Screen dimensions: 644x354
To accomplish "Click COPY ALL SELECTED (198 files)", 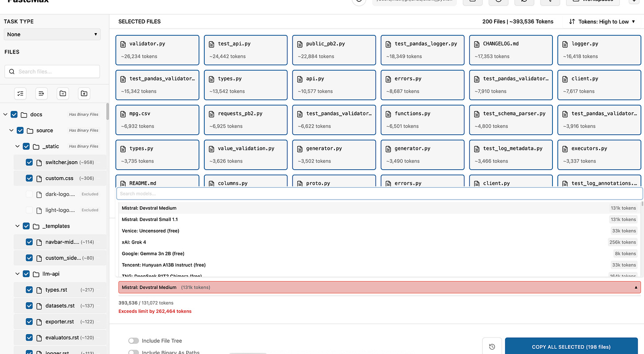I will (571, 346).
